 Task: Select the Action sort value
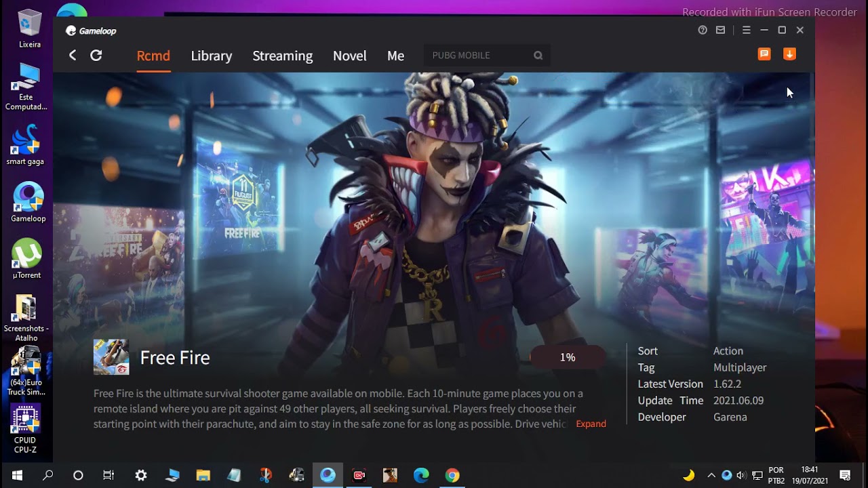pyautogui.click(x=728, y=351)
